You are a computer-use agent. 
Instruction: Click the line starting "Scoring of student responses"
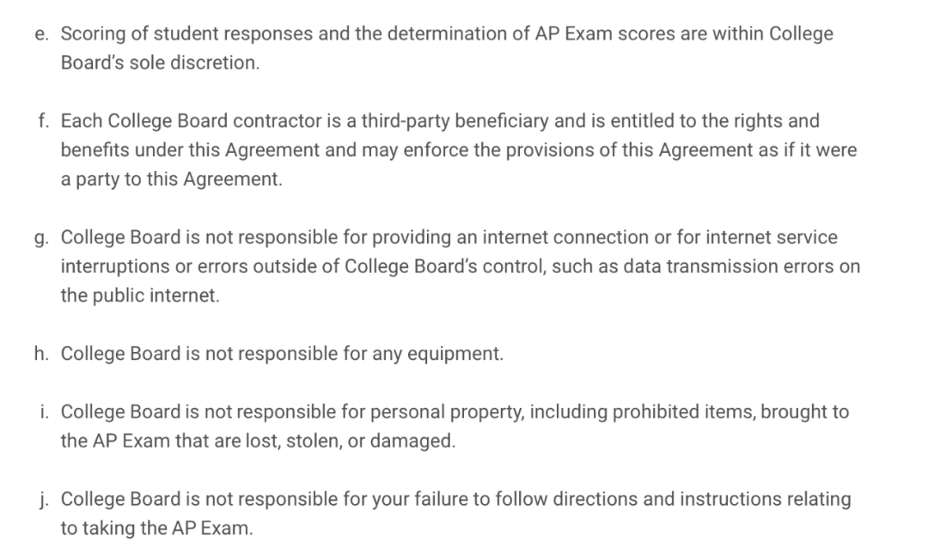pyautogui.click(x=447, y=34)
